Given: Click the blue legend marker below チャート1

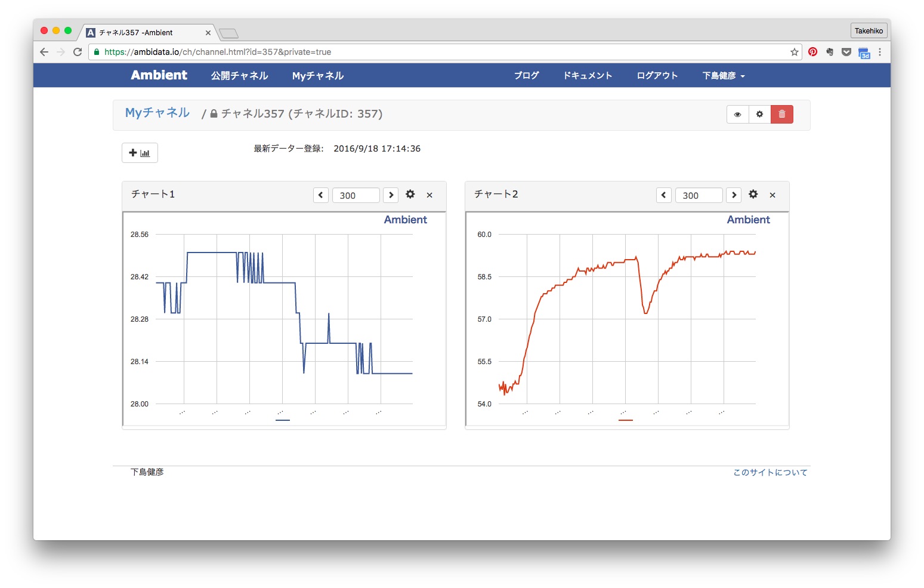Looking at the screenshot, I should 283,420.
